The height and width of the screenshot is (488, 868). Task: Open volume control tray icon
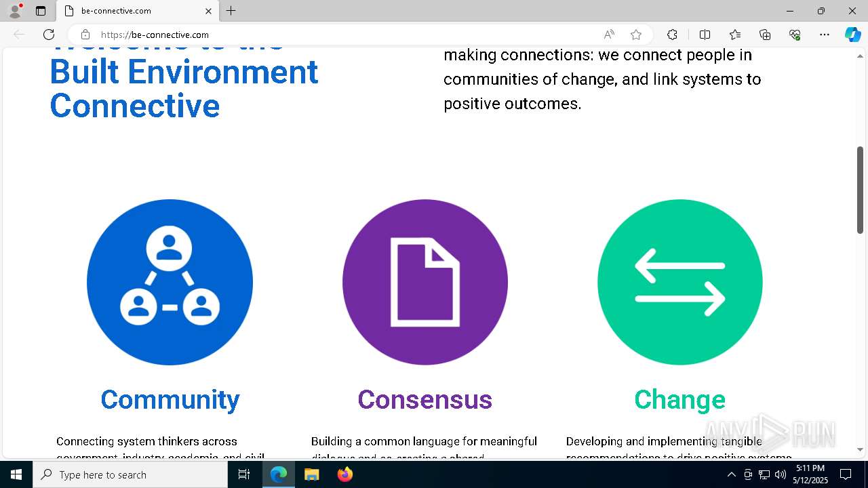(781, 474)
